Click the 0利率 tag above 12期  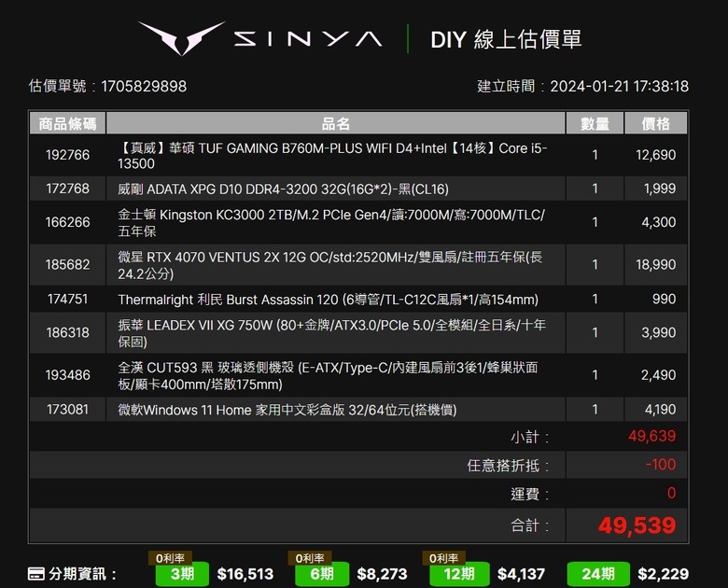(444, 558)
